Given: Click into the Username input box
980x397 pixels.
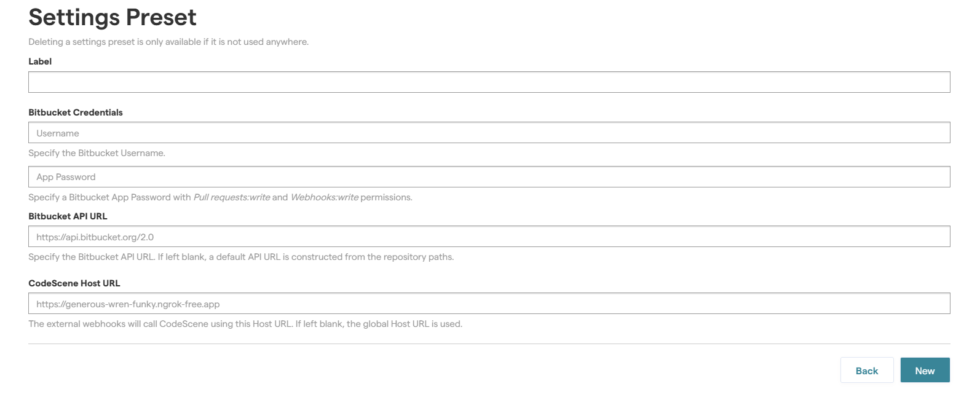Looking at the screenshot, I should 489,133.
